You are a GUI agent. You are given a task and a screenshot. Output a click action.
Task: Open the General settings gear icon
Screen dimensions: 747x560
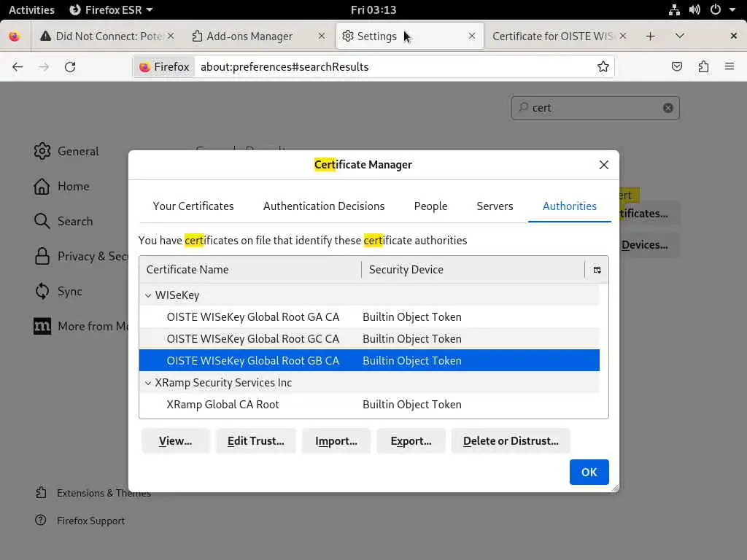tap(42, 151)
